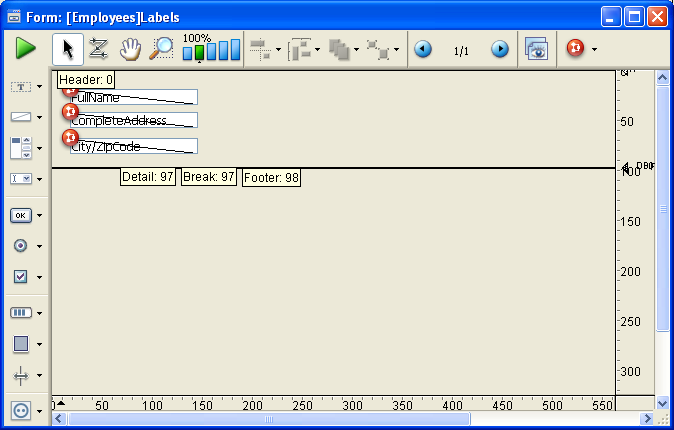Select the City/ZipCode field
The height and width of the screenshot is (430, 674).
(134, 146)
